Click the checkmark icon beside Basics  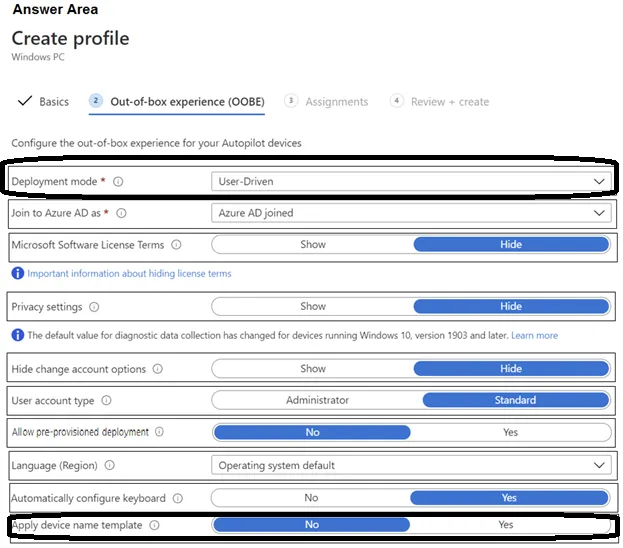coord(25,101)
